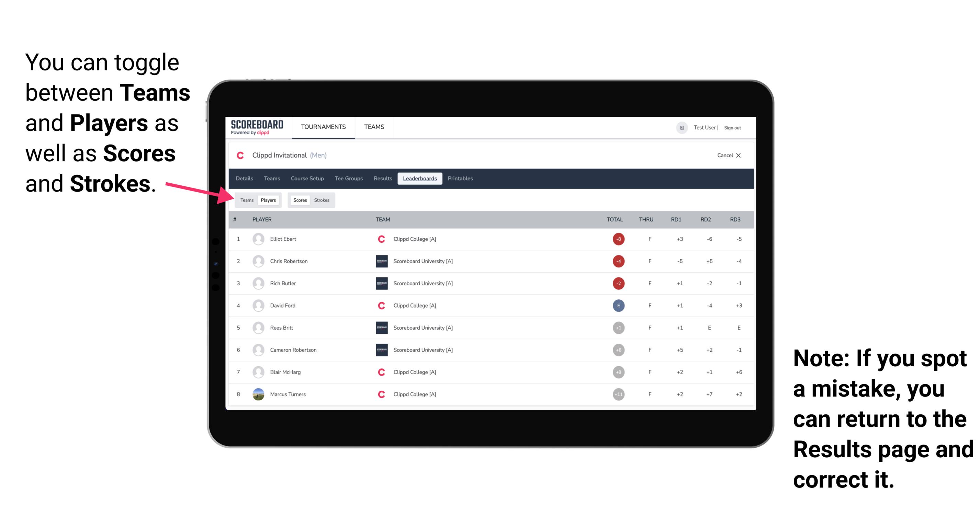Select the Results tab

click(x=383, y=179)
